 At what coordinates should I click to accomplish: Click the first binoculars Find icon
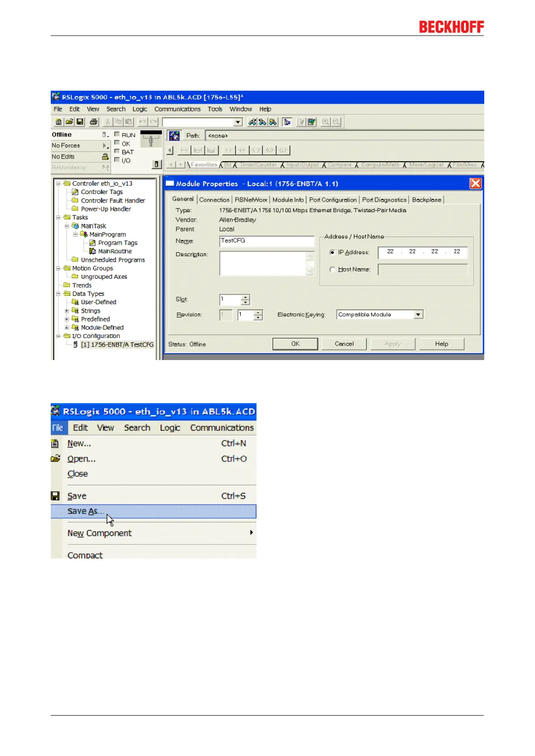(252, 122)
